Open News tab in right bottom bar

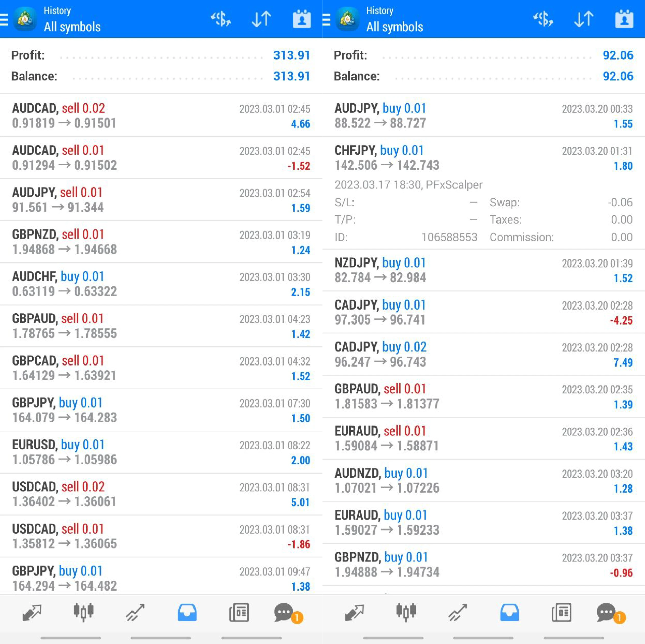[x=561, y=613]
